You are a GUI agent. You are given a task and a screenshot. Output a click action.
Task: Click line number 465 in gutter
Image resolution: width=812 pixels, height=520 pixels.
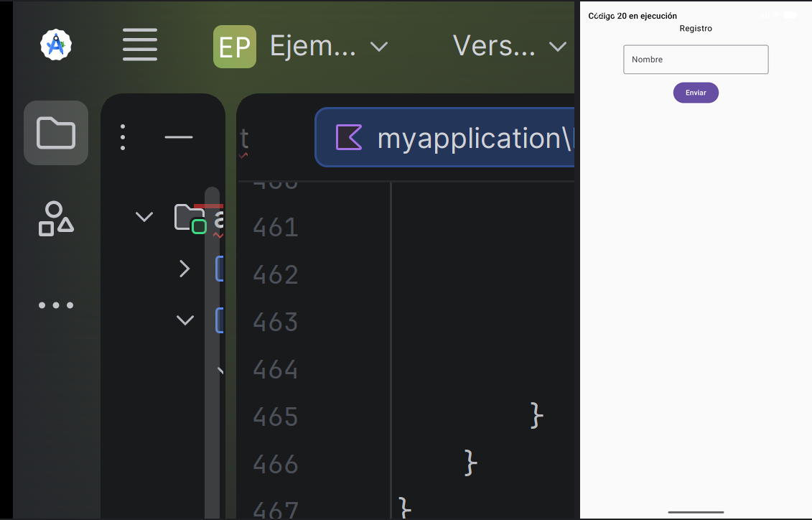(276, 417)
